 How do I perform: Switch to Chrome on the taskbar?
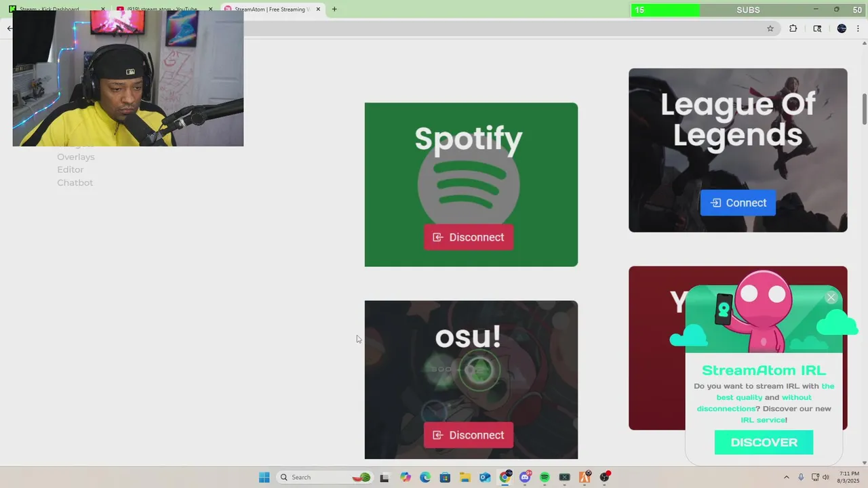[x=505, y=477]
